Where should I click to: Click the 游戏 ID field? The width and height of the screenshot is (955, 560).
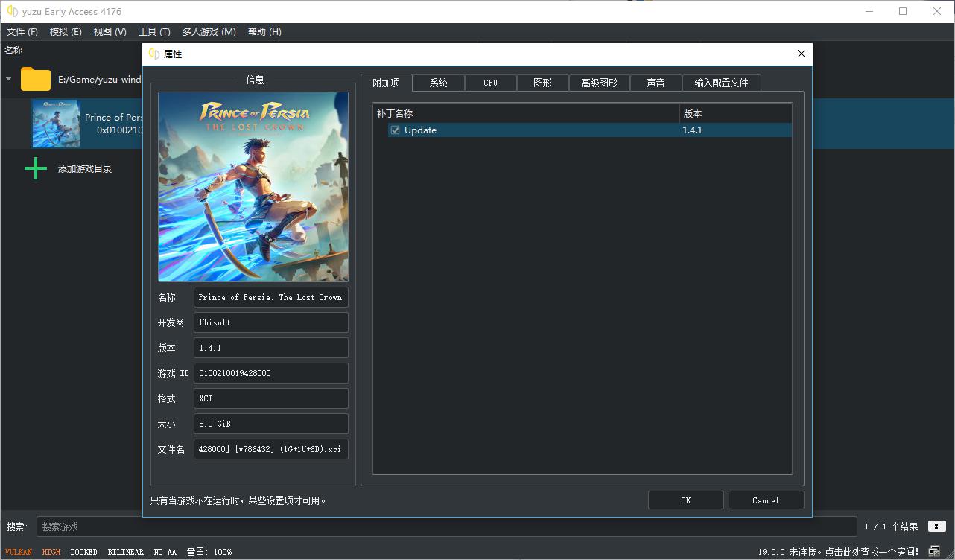pyautogui.click(x=271, y=373)
